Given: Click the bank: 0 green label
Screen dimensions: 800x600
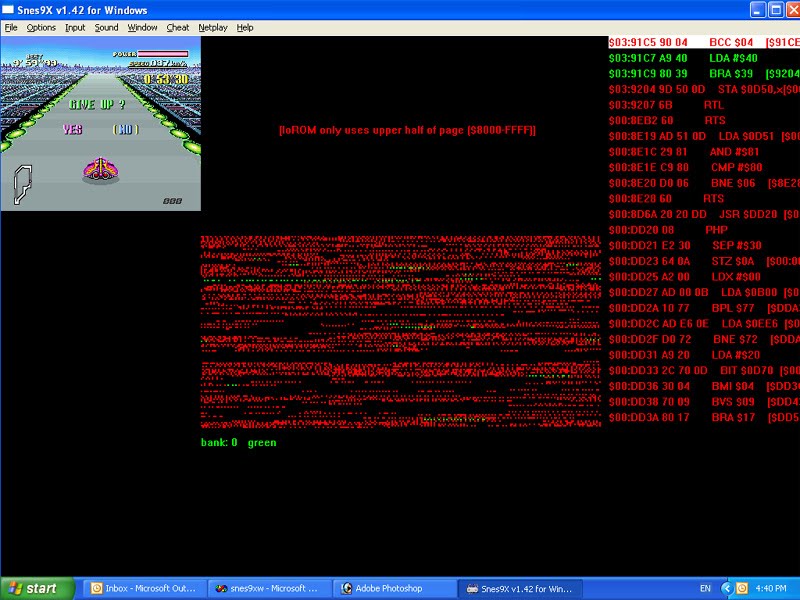Looking at the screenshot, I should click(x=239, y=442).
